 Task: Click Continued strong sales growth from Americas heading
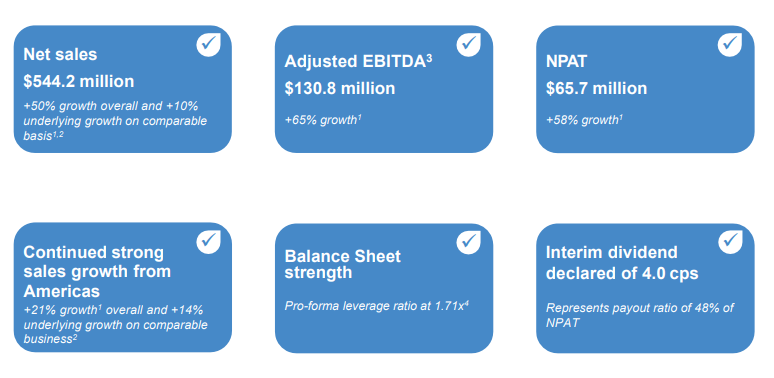[x=97, y=271]
